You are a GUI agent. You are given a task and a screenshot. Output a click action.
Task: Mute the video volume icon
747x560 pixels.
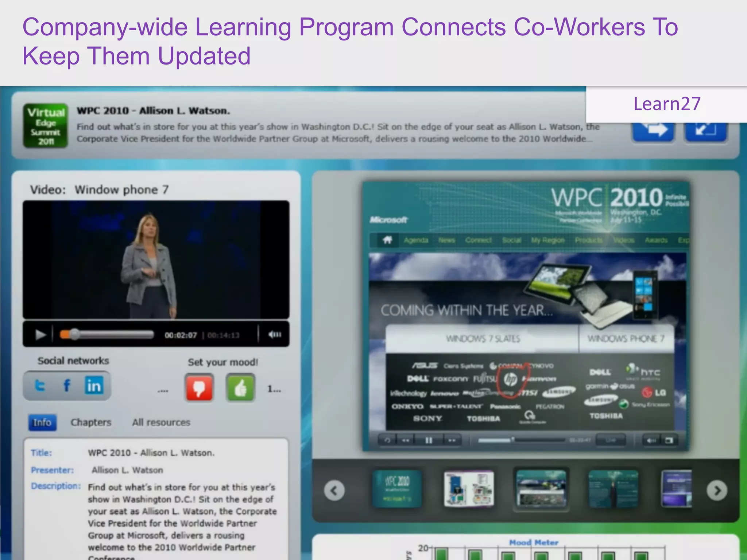[x=274, y=334]
